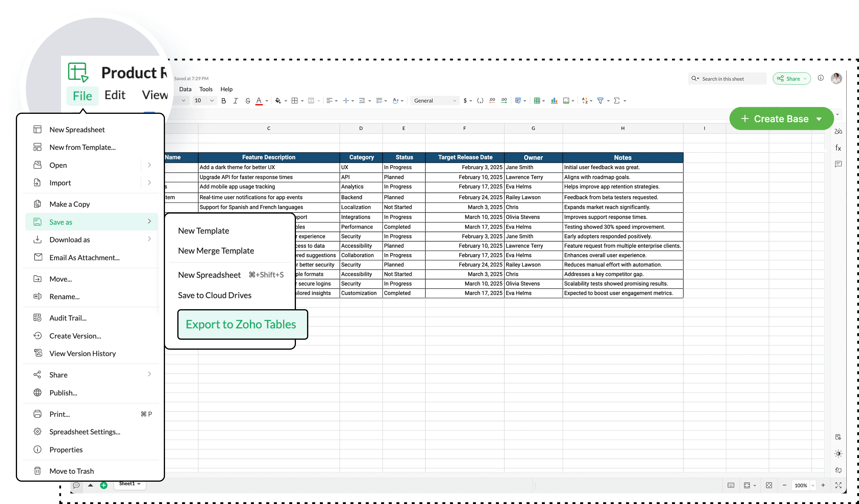Screen dimensions: 859x504
Task: Apply the currency format ($)
Action: (465, 101)
